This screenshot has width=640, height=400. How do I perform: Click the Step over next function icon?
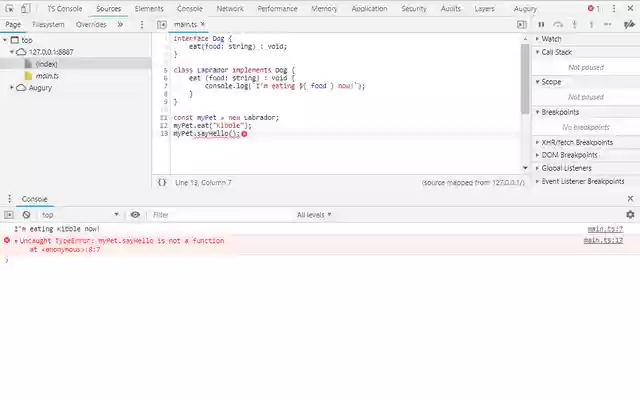click(558, 24)
